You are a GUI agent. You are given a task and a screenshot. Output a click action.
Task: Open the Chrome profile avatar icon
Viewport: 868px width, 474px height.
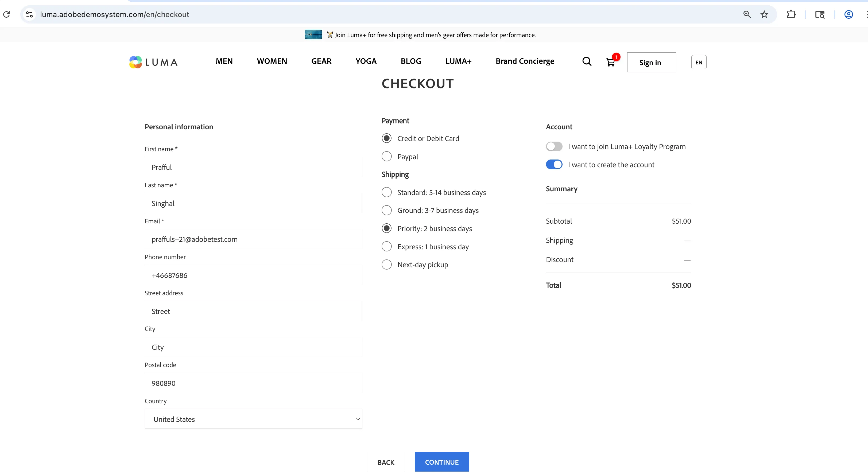pyautogui.click(x=848, y=14)
